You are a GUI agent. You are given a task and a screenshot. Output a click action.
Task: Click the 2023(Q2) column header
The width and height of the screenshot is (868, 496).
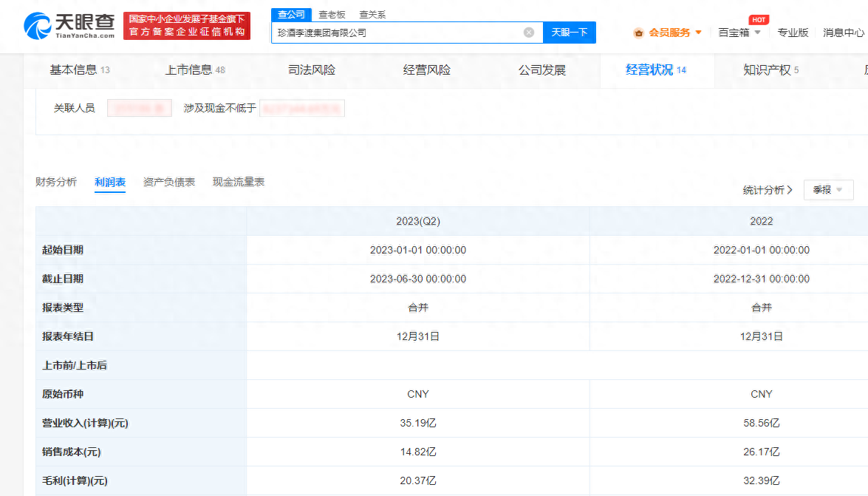(418, 221)
